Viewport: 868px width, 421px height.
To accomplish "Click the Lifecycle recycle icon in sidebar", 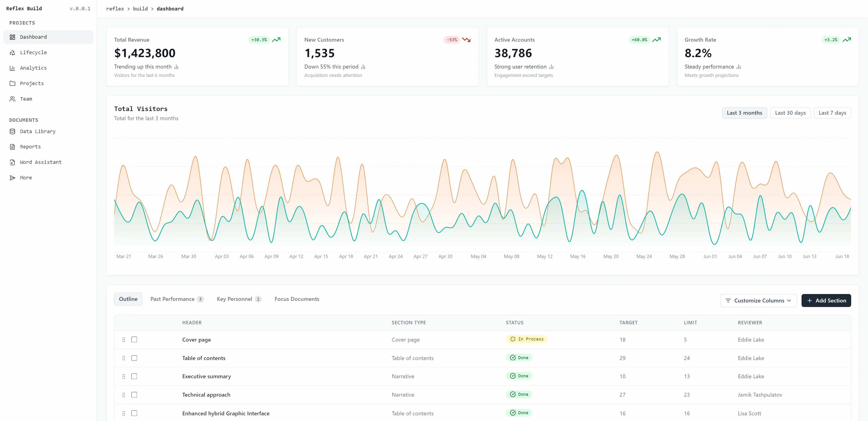I will tap(12, 53).
